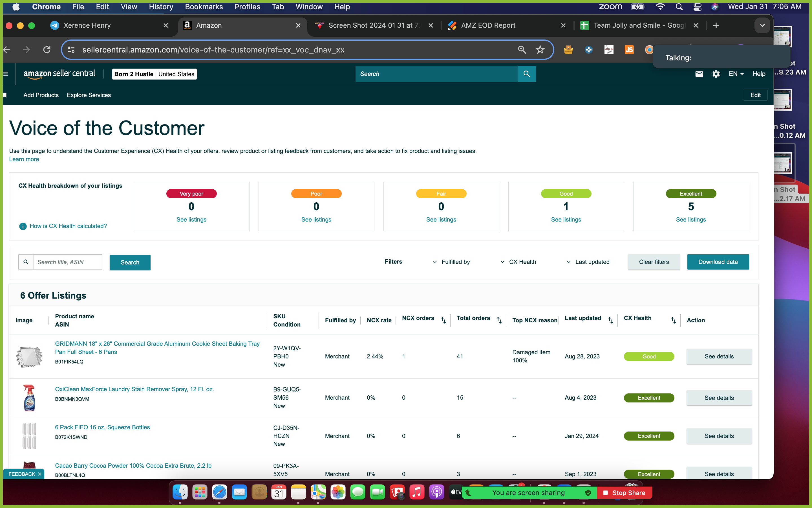Image resolution: width=812 pixels, height=508 pixels.
Task: Open the Seller Central settings gear
Action: pos(716,74)
